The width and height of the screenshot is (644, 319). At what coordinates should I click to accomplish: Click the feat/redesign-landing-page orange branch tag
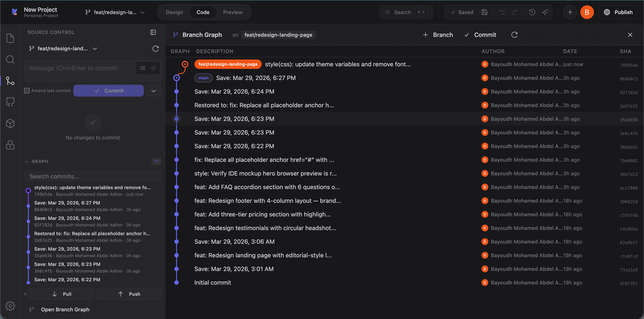click(228, 64)
